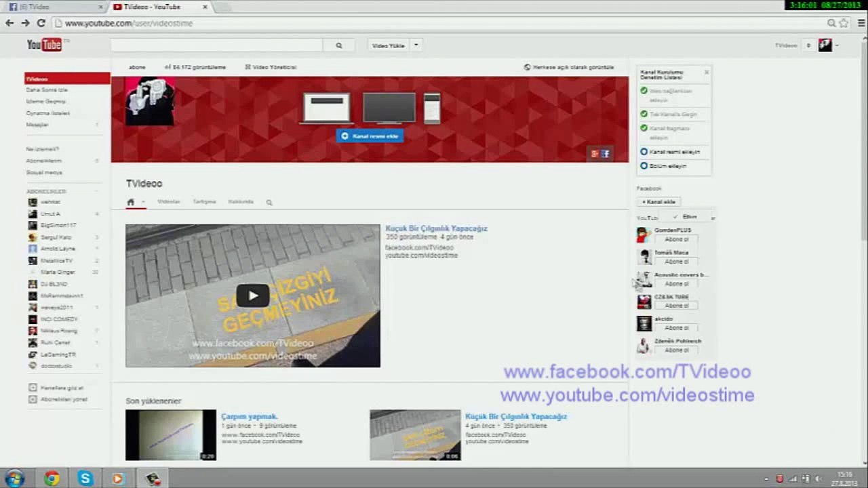Open the 'Küçük Bir Çılgınlık Yapacağız' featured title
Screen dimensions: 868x488
437,228
